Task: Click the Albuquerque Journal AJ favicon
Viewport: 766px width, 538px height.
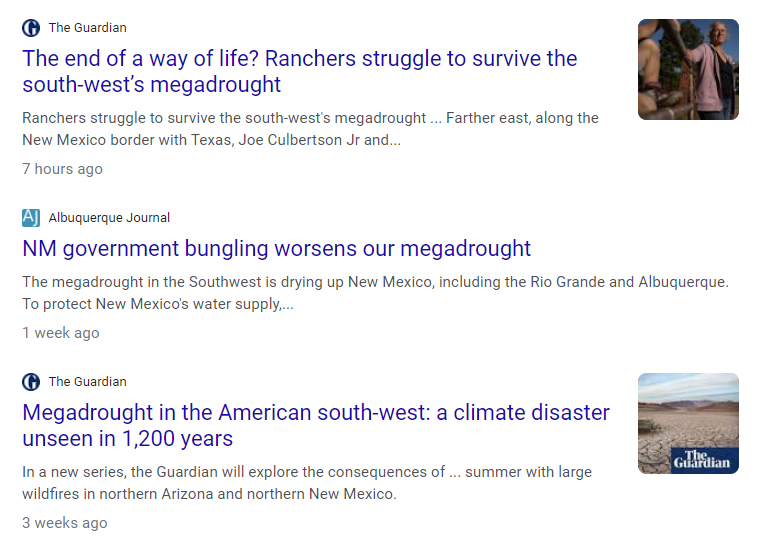Action: point(31,217)
